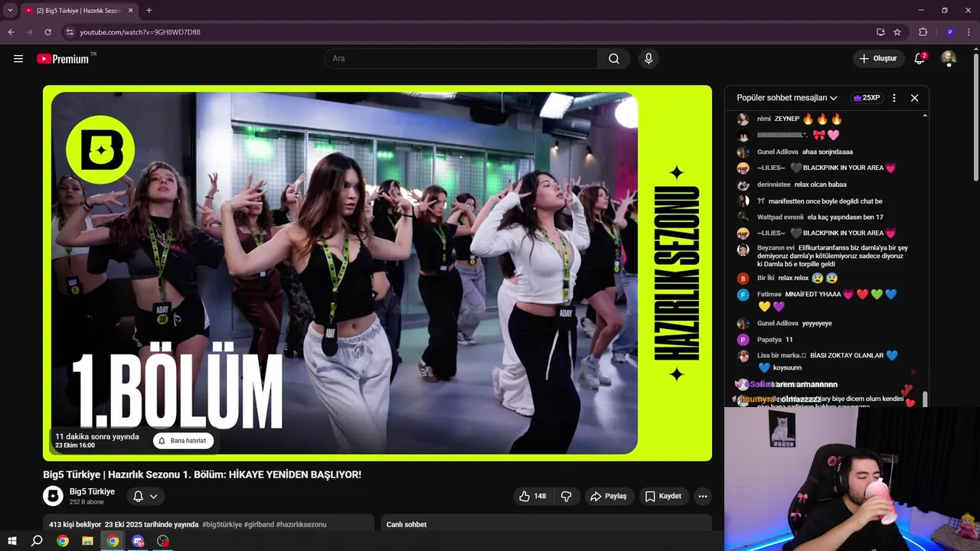Open the YouTube account avatar menu

(x=949, y=58)
